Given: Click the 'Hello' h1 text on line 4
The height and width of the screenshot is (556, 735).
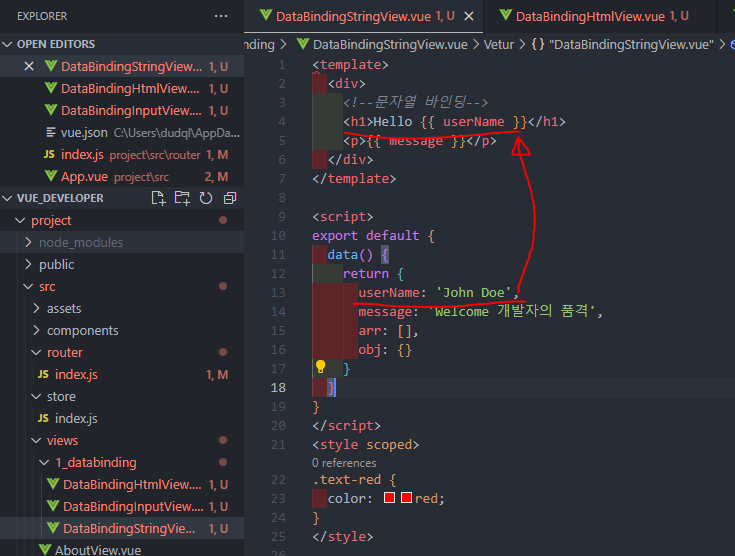Looking at the screenshot, I should (393, 122).
